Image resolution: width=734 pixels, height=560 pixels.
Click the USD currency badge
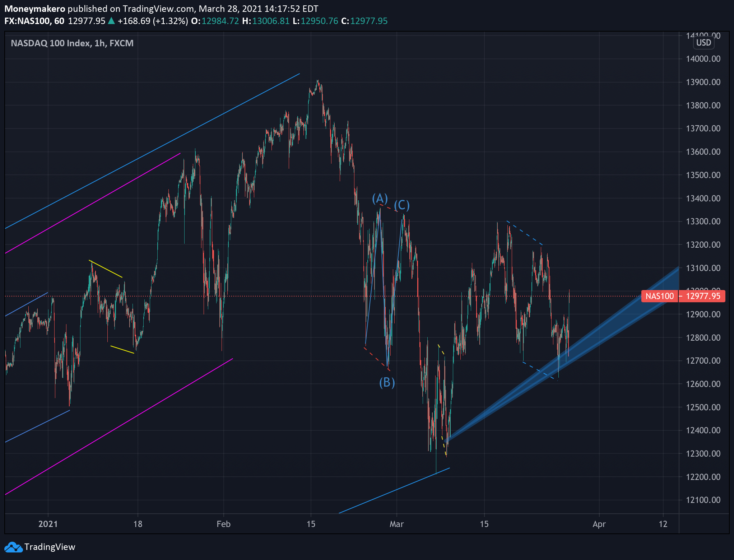[x=703, y=43]
